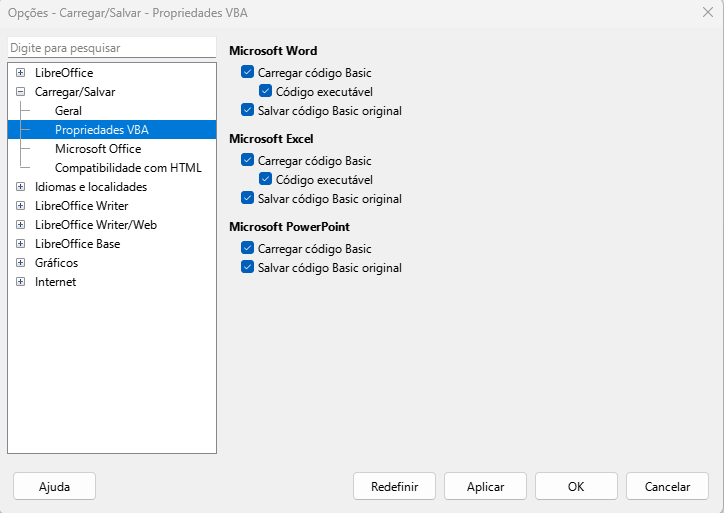The image size is (724, 513).
Task: Expand the Internet tree node
Action: (x=20, y=281)
